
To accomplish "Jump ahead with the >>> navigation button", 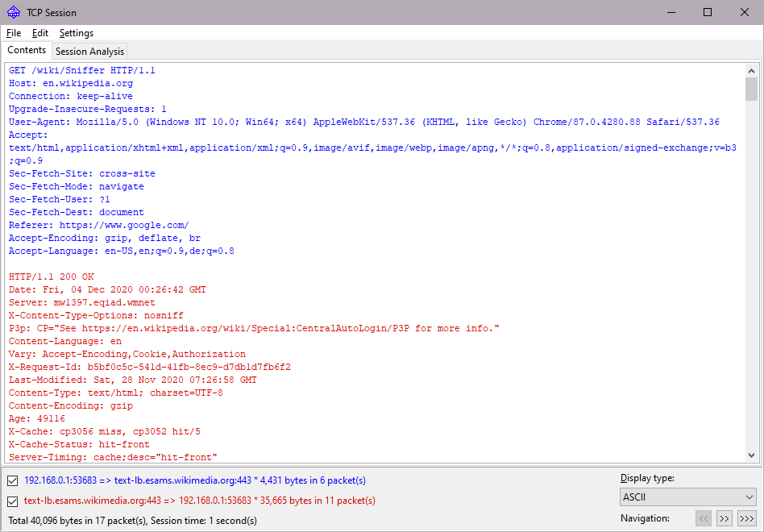I will point(747,519).
